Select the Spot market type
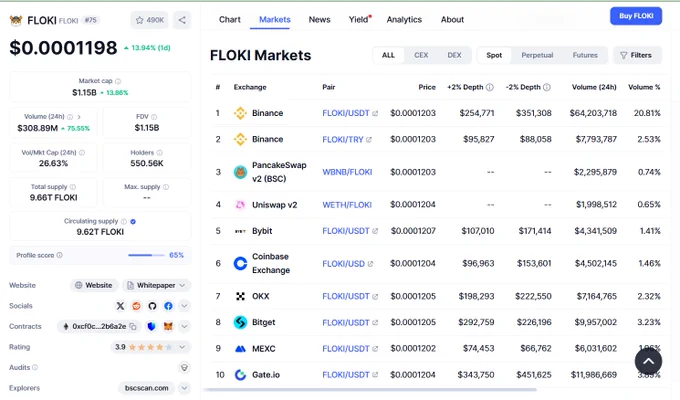 494,55
